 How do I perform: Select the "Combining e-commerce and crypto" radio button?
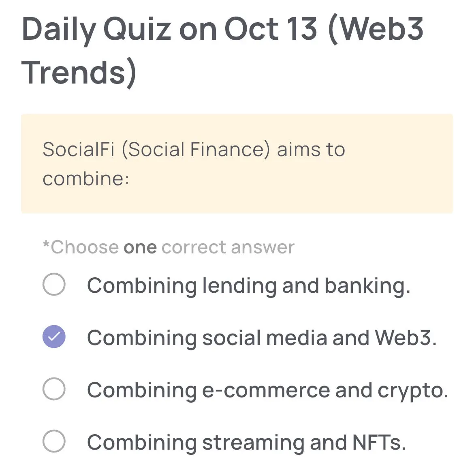pos(54,389)
